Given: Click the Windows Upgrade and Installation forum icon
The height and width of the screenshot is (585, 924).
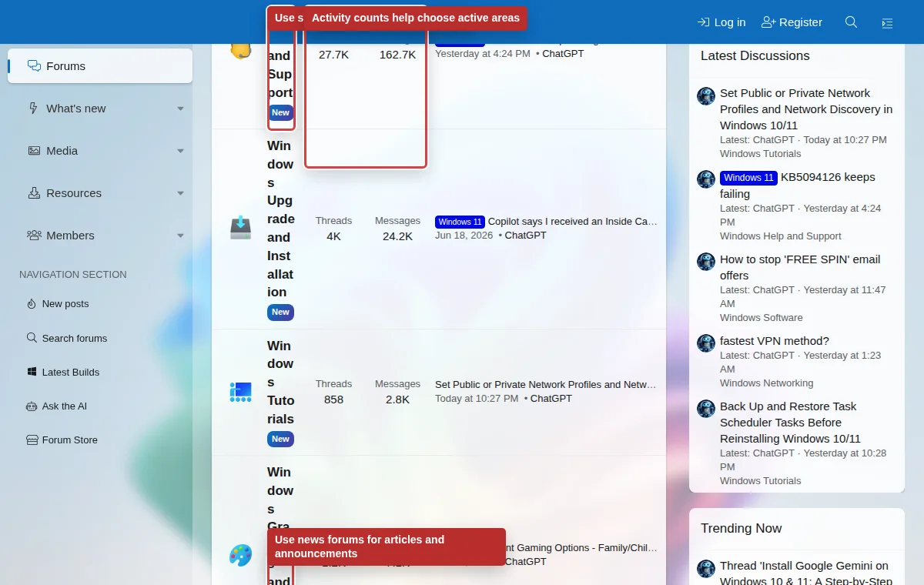Looking at the screenshot, I should 240,228.
